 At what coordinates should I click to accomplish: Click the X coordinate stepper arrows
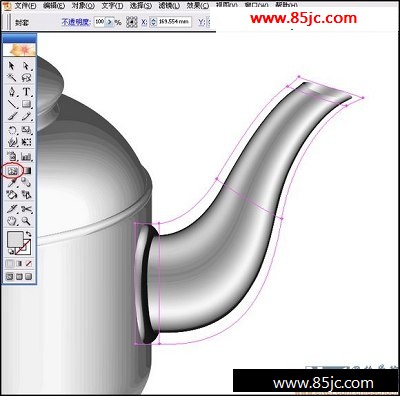153,22
